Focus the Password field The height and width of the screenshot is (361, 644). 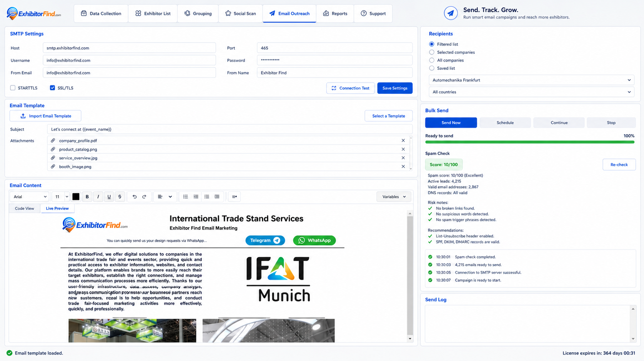coord(334,60)
